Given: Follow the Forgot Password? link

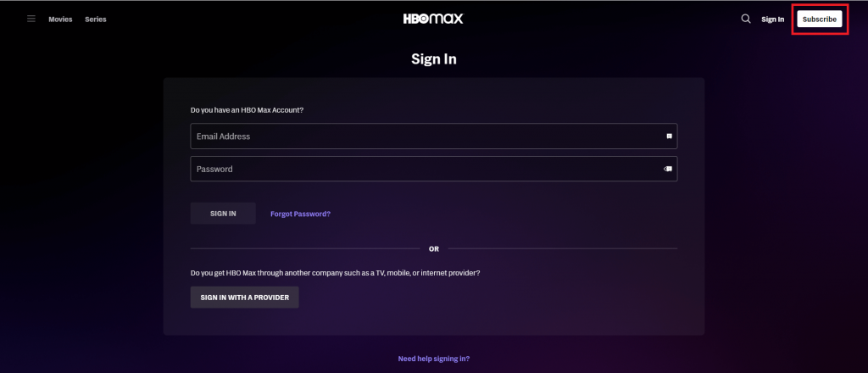Looking at the screenshot, I should click(301, 214).
